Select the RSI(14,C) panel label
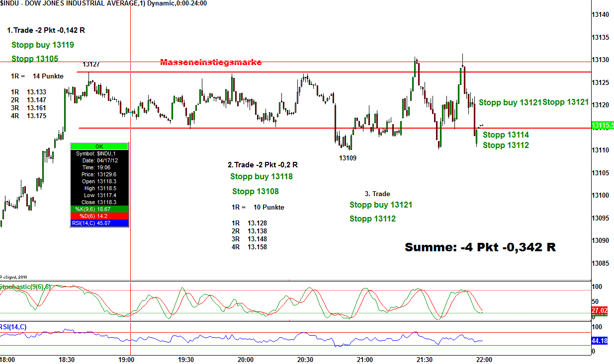The height and width of the screenshot is (364, 614). coord(14,326)
